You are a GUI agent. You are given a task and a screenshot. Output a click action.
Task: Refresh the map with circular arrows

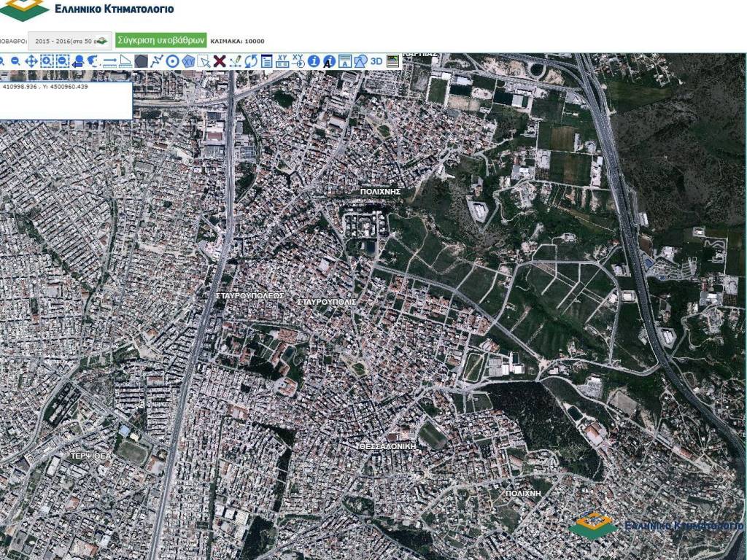251,61
